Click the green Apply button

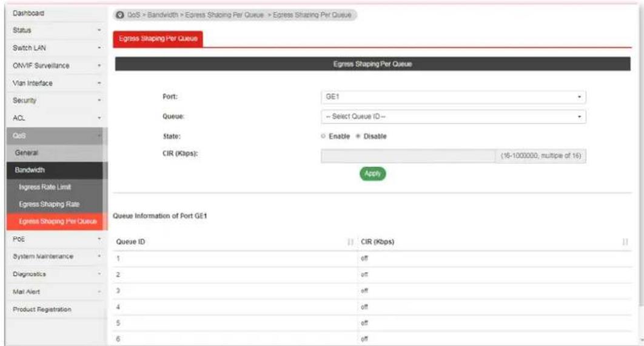pos(372,174)
